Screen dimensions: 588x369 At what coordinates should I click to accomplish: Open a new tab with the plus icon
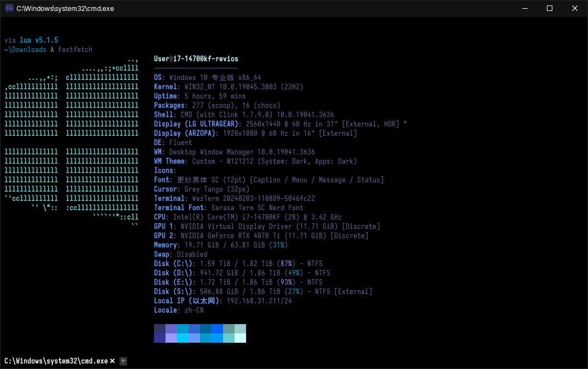[x=123, y=361]
